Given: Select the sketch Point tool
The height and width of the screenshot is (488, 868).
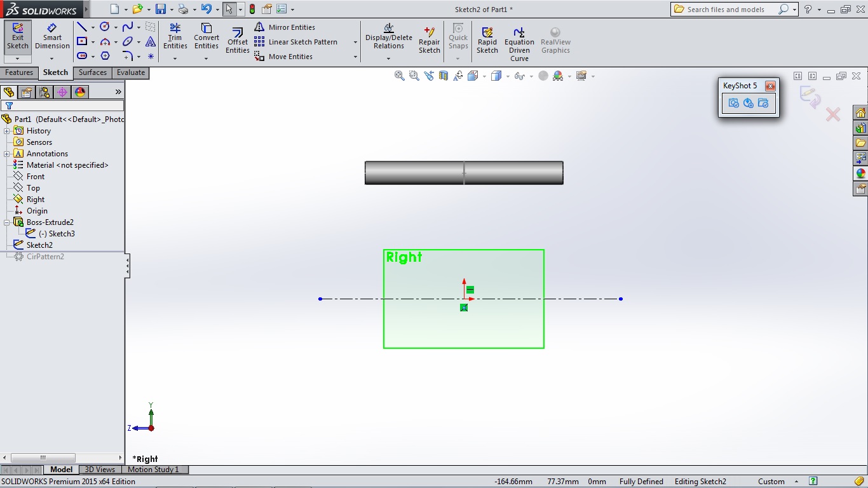Looking at the screenshot, I should [x=151, y=56].
